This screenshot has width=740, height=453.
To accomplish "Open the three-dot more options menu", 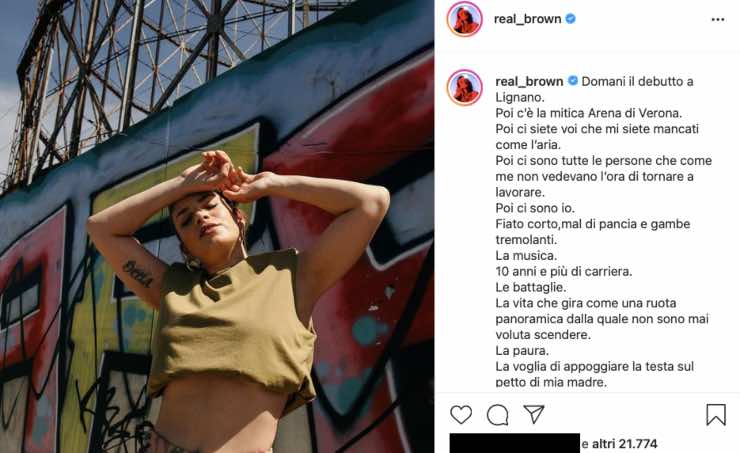I will (x=718, y=19).
